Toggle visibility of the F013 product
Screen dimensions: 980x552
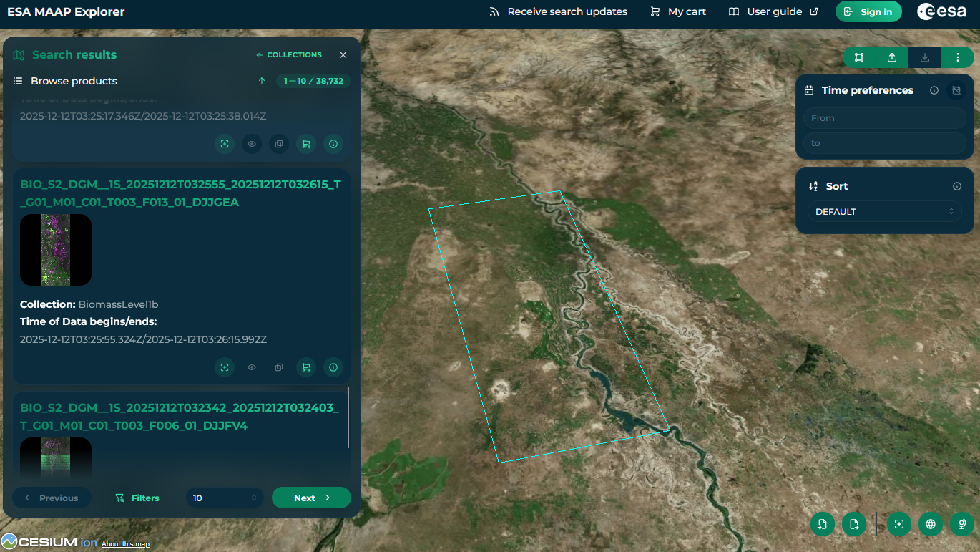[x=252, y=367]
